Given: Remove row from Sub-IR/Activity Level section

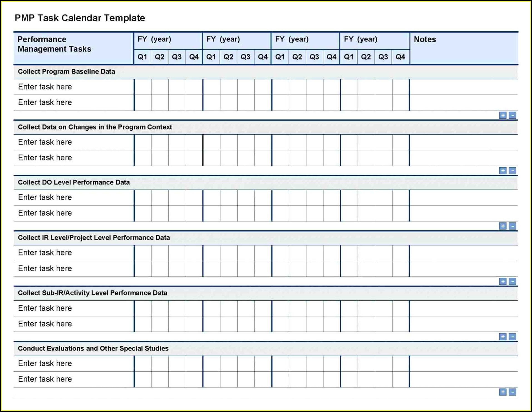Looking at the screenshot, I should coord(512,337).
